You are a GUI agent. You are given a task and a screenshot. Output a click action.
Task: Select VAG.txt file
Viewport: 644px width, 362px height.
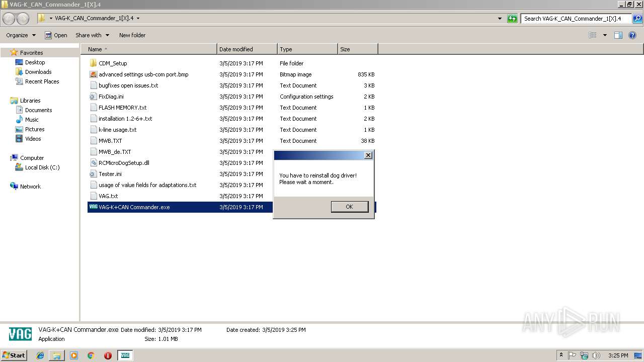point(108,196)
